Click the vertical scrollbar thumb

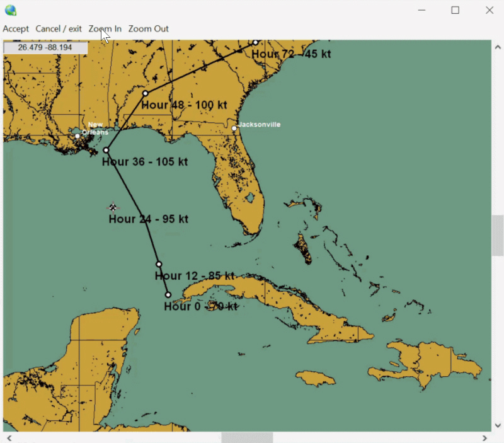point(497,235)
